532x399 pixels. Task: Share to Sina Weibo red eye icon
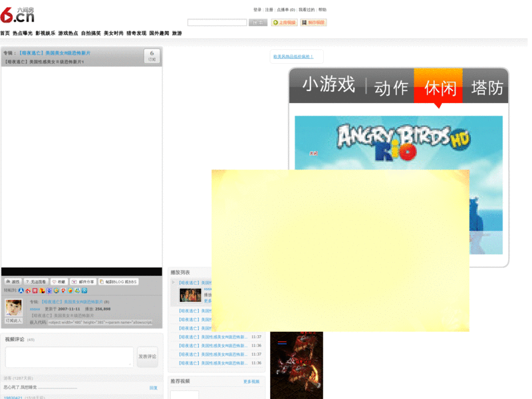click(28, 291)
